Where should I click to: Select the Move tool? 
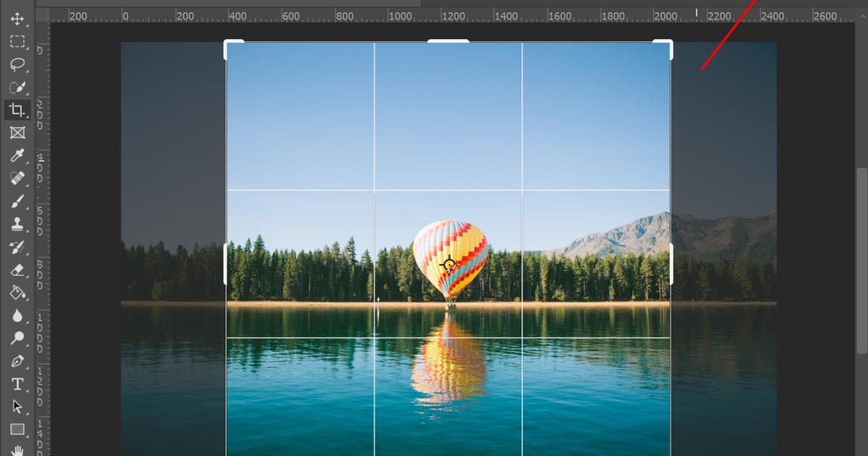pyautogui.click(x=19, y=20)
